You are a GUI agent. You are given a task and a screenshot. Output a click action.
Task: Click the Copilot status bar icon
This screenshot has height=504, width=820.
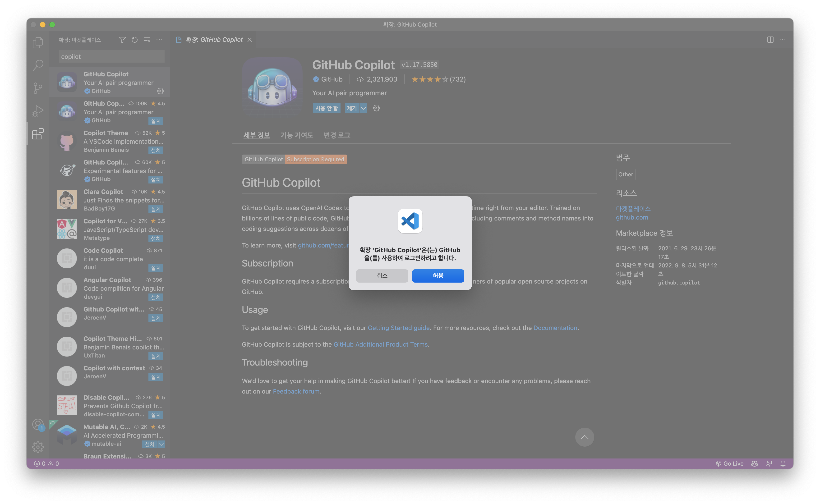[755, 463]
